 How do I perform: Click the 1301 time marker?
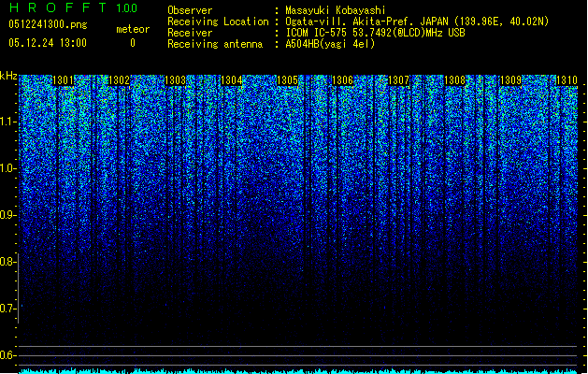pos(64,80)
